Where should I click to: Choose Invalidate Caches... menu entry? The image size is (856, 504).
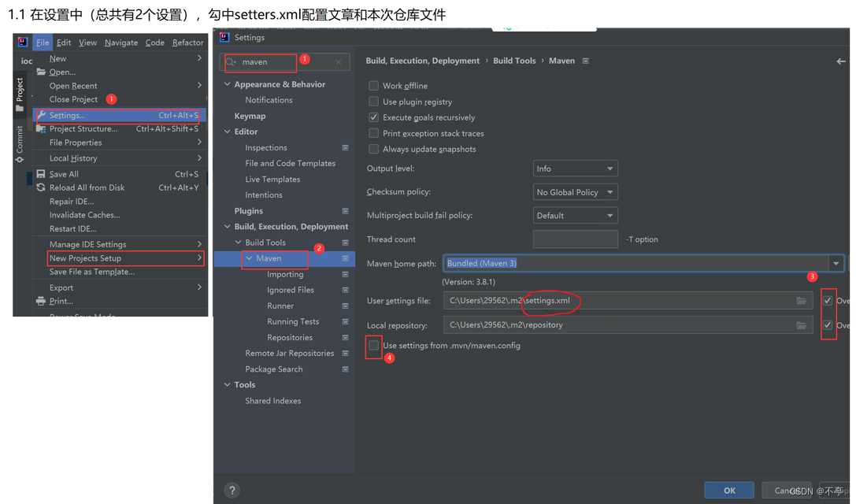(x=84, y=215)
